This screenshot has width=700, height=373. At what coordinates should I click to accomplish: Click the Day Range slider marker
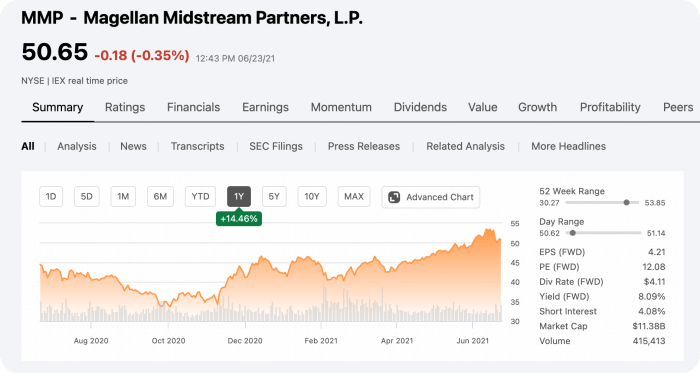pyautogui.click(x=573, y=233)
